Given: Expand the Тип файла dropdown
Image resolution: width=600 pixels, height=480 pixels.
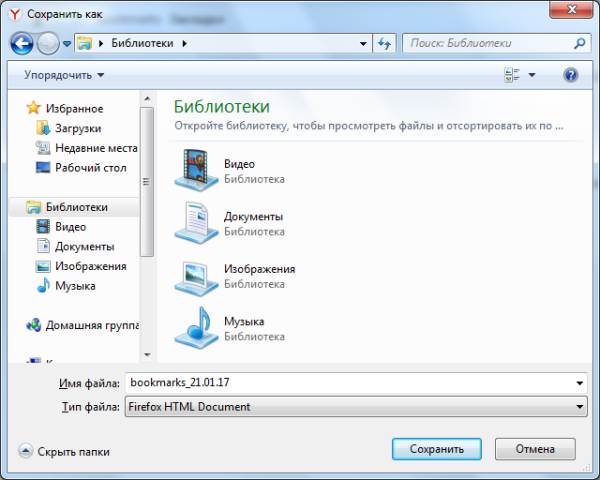Looking at the screenshot, I should [x=580, y=407].
